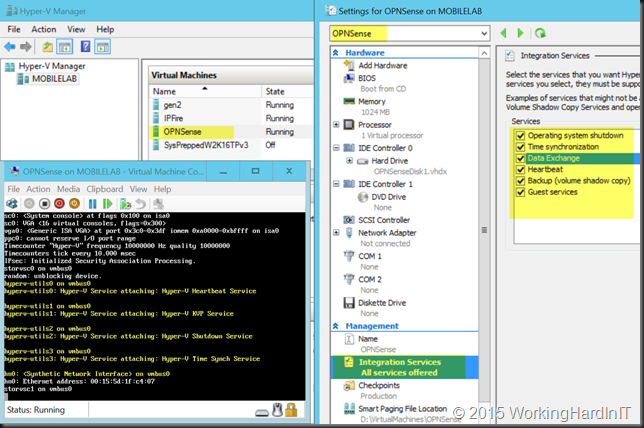This screenshot has width=644, height=428.
Task: Sort virtual machines by Name column
Action: click(x=205, y=91)
